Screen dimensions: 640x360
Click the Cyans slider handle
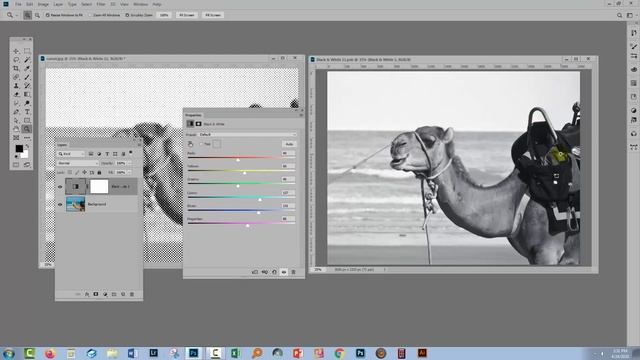point(260,200)
